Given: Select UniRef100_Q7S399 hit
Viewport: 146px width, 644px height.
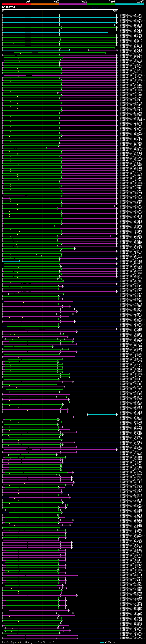Looking at the screenshot, I should click(131, 472).
